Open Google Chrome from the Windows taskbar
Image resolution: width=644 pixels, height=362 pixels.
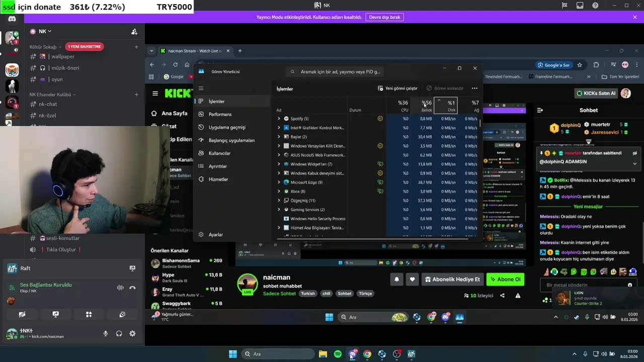point(367,354)
